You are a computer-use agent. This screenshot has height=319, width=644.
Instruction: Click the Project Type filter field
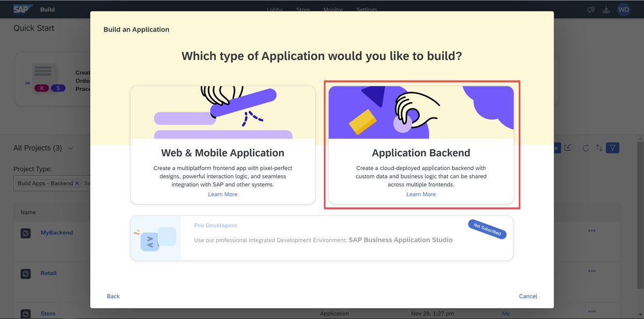52,183
